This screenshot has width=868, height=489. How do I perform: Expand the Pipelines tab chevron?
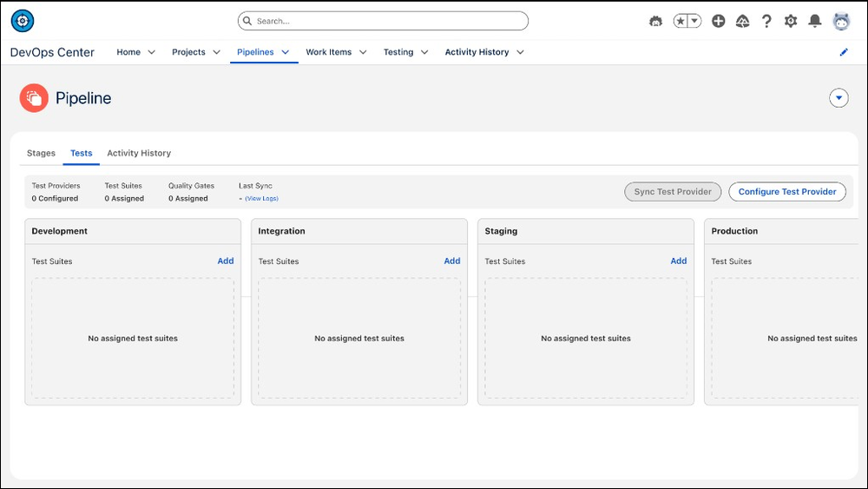pyautogui.click(x=285, y=52)
